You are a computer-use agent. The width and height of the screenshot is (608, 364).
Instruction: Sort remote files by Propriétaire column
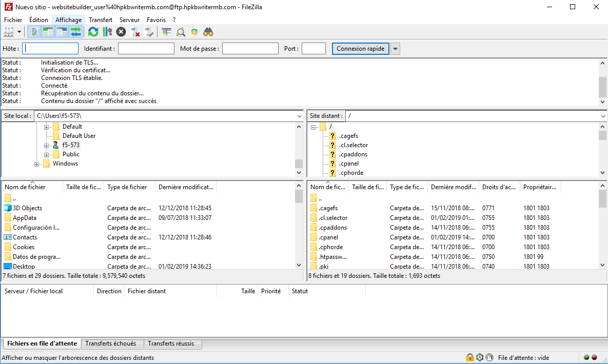[540, 187]
